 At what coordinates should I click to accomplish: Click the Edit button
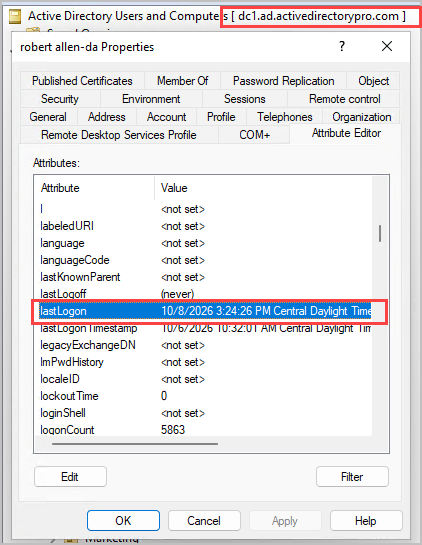[70, 477]
